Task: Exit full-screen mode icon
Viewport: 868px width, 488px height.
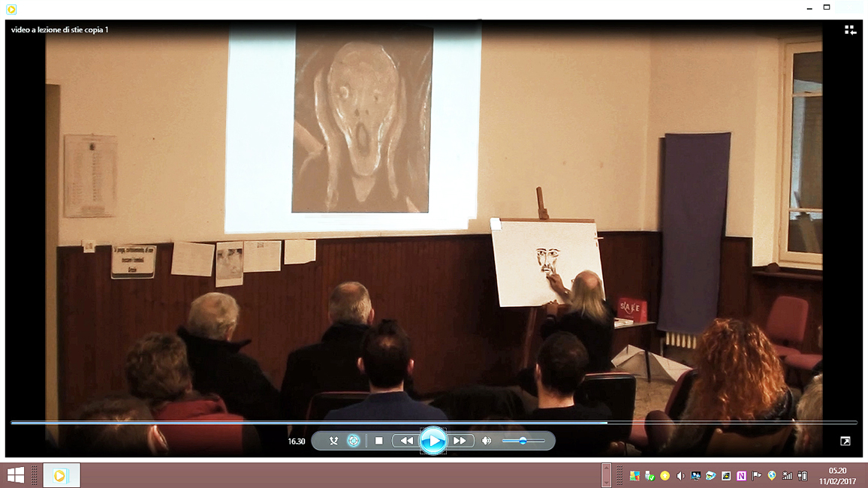Action: (845, 441)
